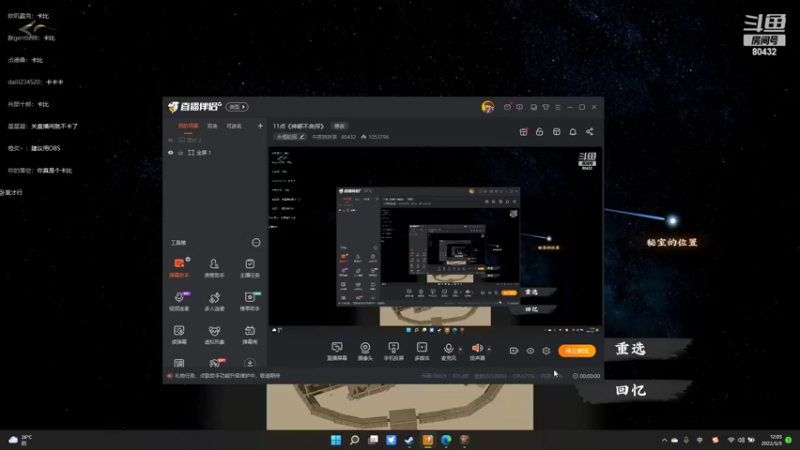Open the 弹幕秀 danmaku show tool
Viewport: 800px width, 450px height.
point(249,335)
